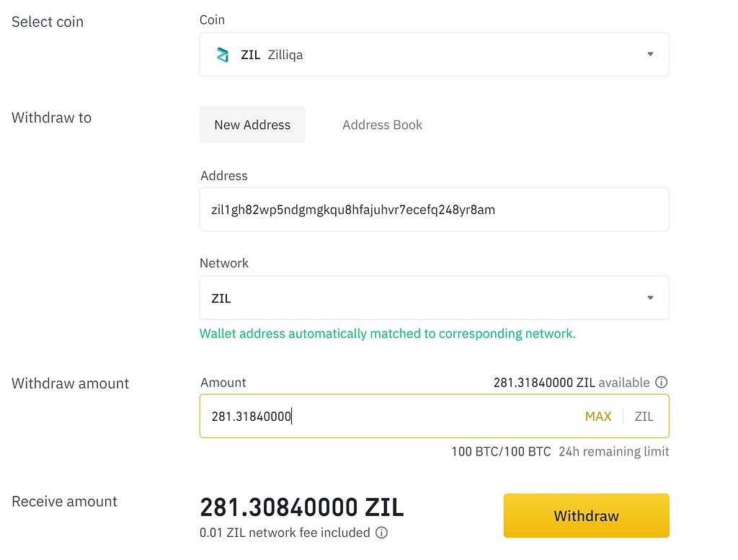738x560 pixels.
Task: Click the 100 BTC/100 BTC limit value
Action: click(501, 452)
